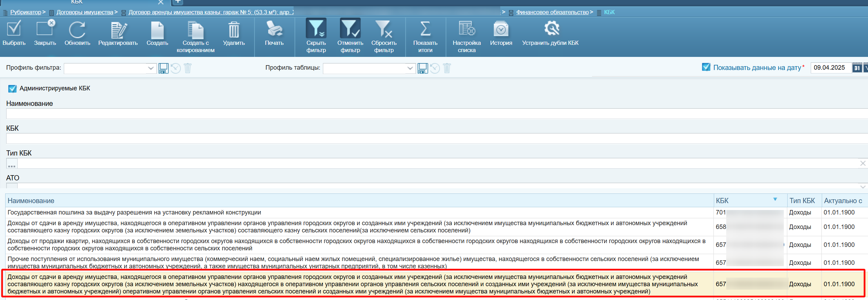The width and height of the screenshot is (868, 300).
Task: Uncheck the Администрируемые КБК checkbox
Action: point(12,89)
